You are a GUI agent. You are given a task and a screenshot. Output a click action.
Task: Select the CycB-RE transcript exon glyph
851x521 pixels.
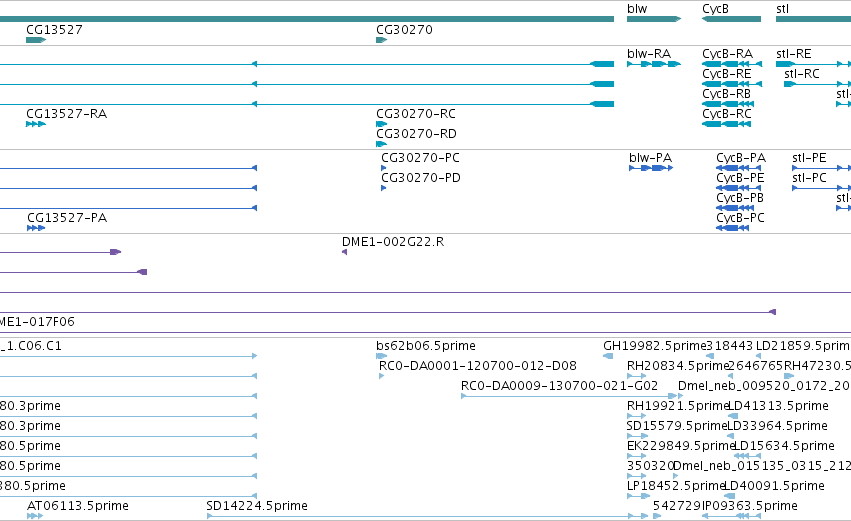(732, 84)
